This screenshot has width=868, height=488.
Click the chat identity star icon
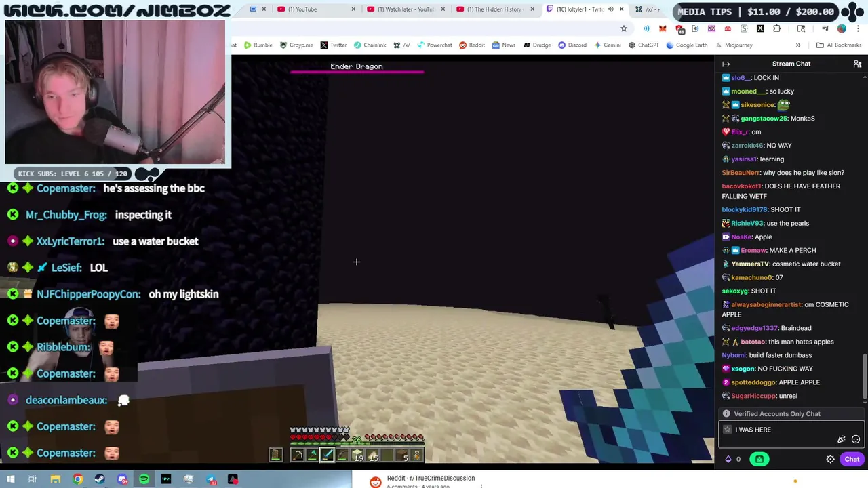pos(727,430)
